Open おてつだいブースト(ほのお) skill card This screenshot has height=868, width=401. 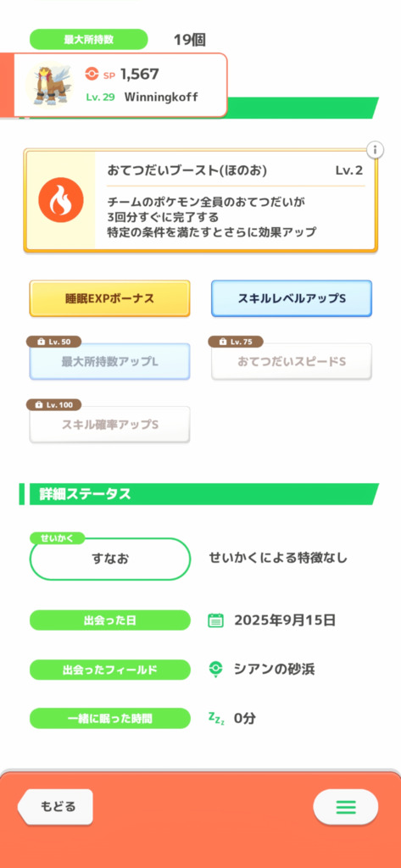[200, 200]
